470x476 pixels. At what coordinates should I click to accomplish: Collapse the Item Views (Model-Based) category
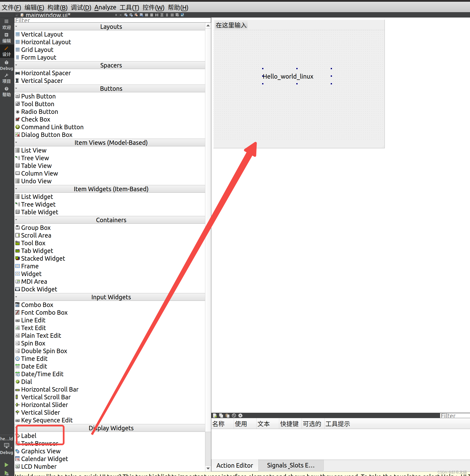pos(16,142)
